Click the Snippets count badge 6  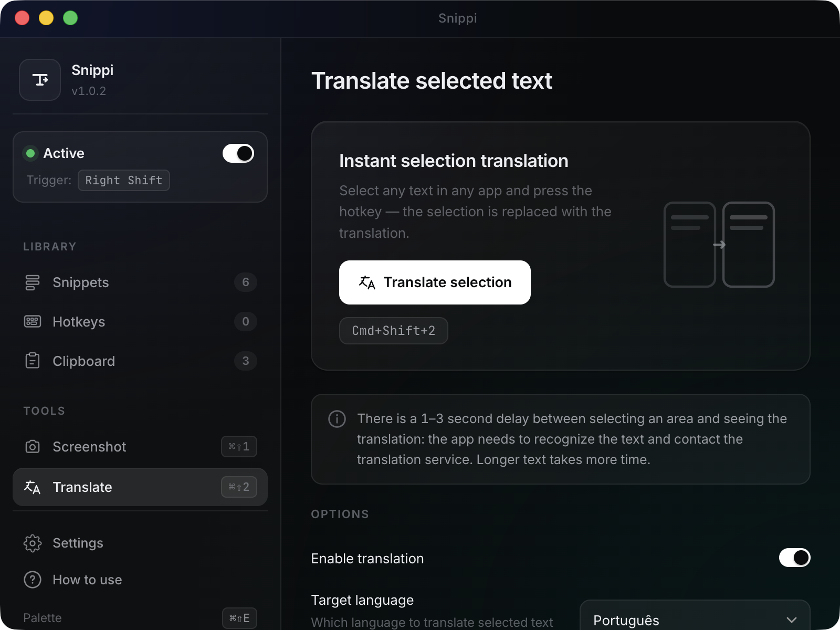pos(246,282)
